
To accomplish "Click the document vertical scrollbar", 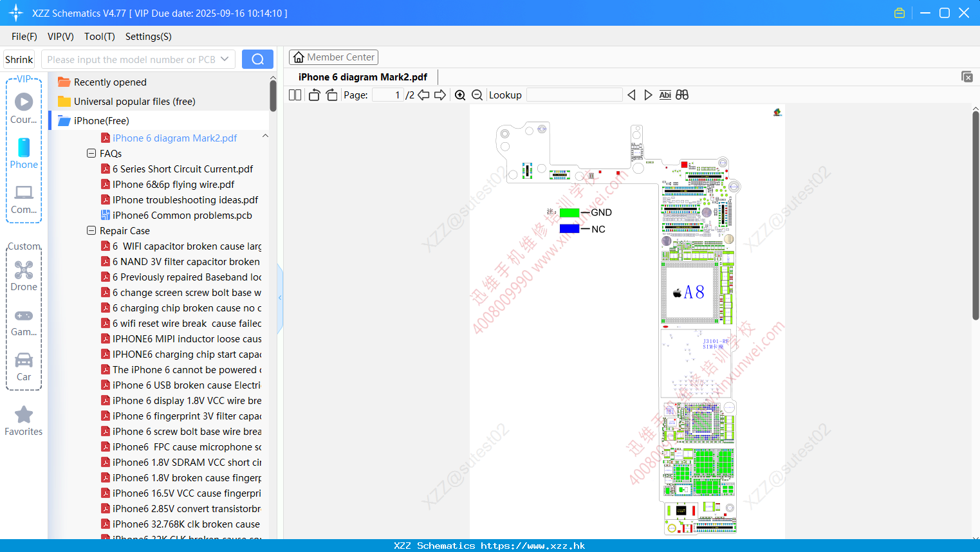I will coord(975,216).
